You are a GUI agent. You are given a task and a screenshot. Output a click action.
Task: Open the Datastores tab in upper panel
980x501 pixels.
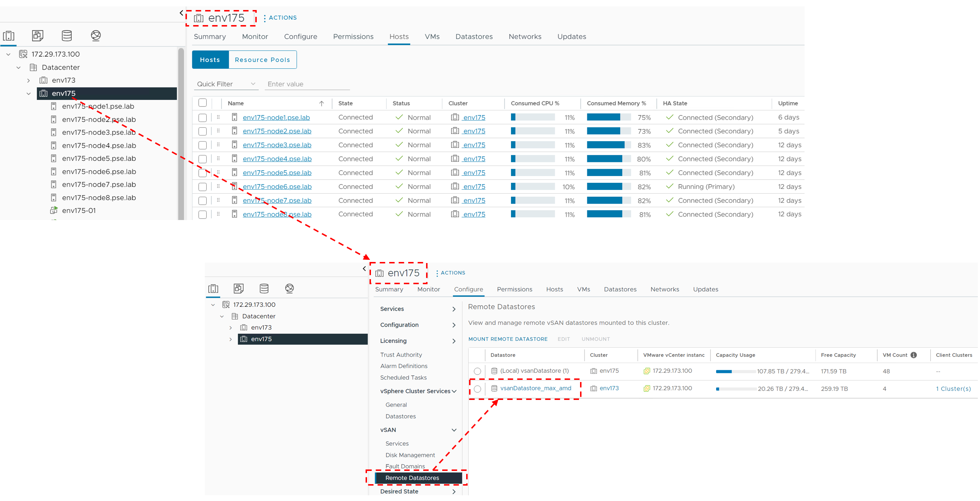point(474,37)
